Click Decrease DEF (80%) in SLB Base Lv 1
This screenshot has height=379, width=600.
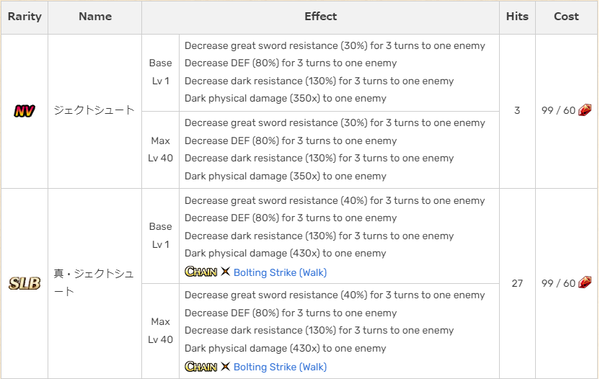(290, 218)
